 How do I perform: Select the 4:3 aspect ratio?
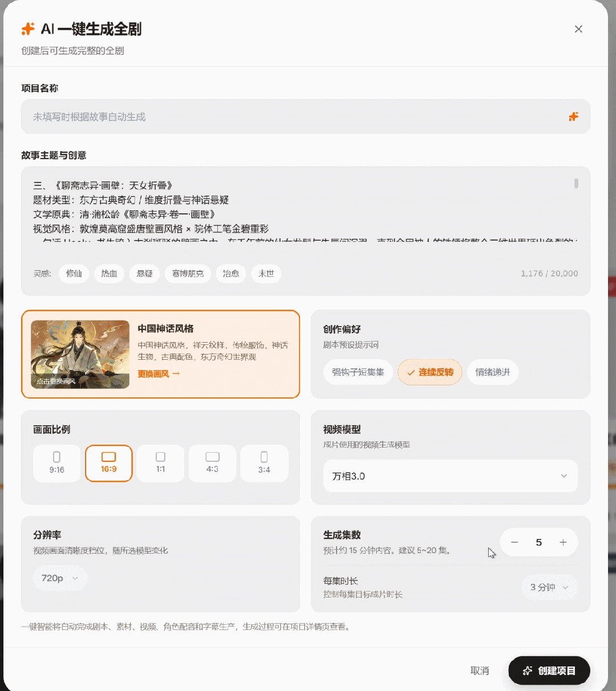pos(212,464)
